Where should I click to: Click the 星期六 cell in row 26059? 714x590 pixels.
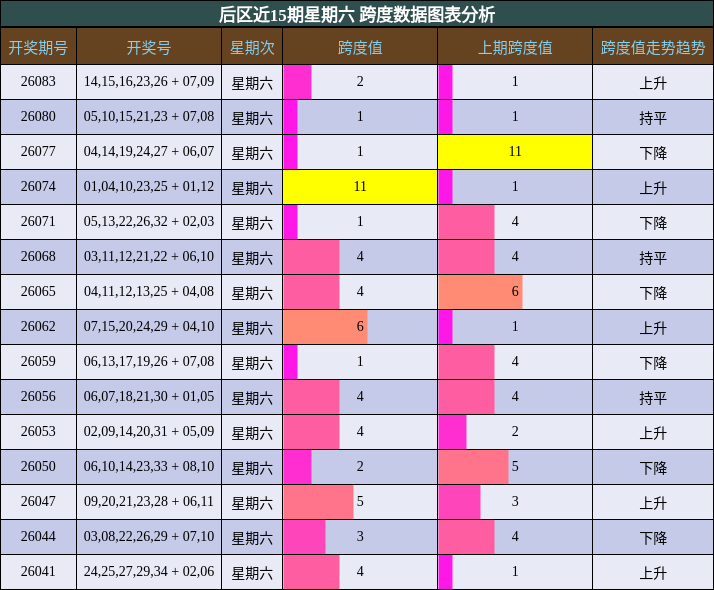tap(252, 363)
